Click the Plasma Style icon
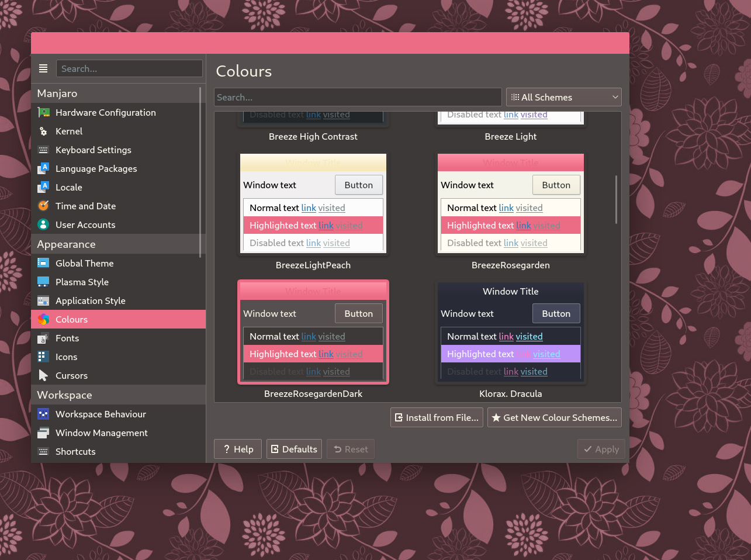The width and height of the screenshot is (751, 560). coord(43,282)
